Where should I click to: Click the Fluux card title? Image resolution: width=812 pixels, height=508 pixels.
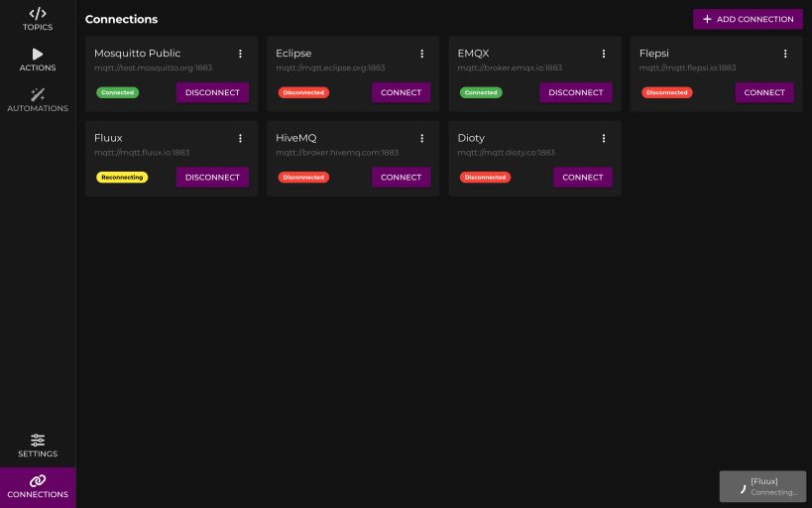click(x=108, y=138)
